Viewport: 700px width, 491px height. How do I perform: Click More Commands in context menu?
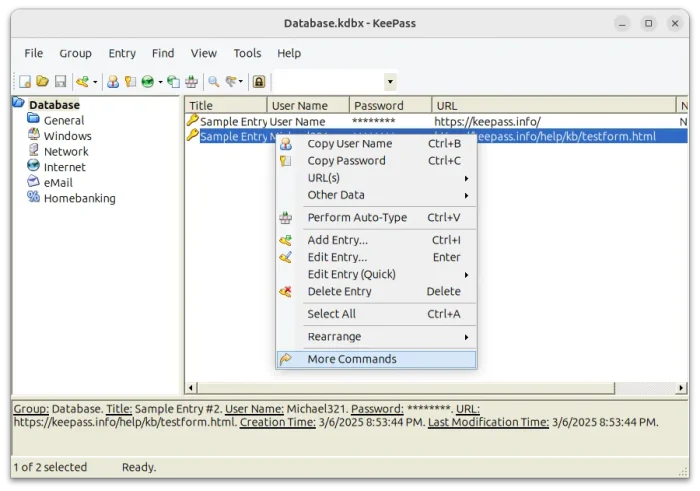coord(376,359)
